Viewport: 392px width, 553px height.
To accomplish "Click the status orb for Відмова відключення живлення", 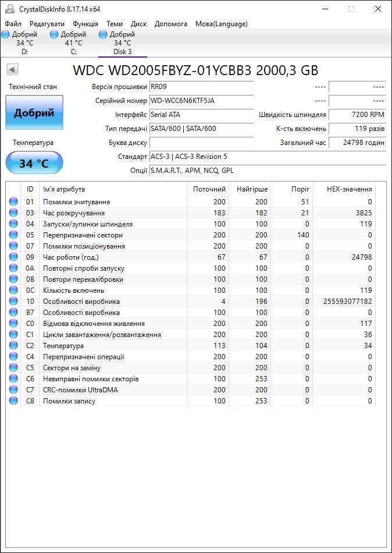I will coord(13,324).
